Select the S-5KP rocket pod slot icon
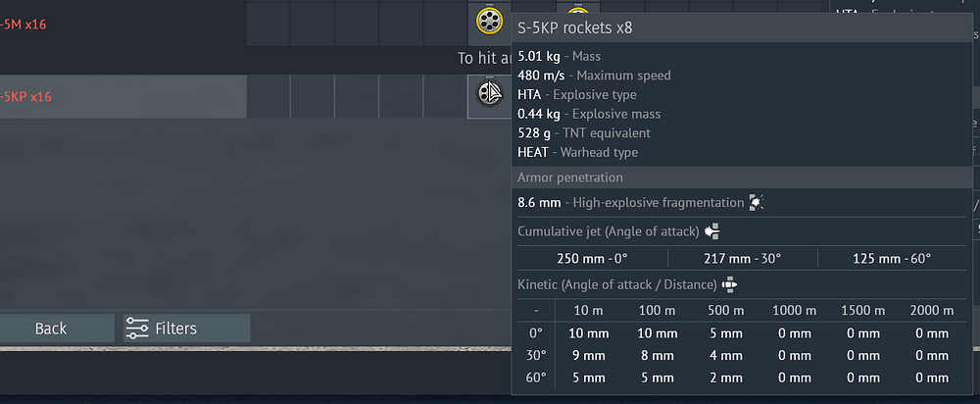This screenshot has width=980, height=404. pos(488,95)
